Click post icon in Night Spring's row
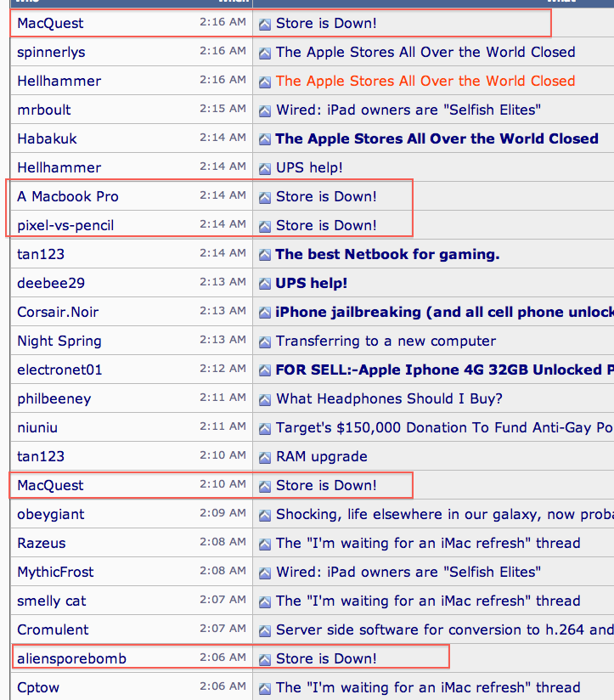Image resolution: width=614 pixels, height=700 pixels. pos(265,342)
